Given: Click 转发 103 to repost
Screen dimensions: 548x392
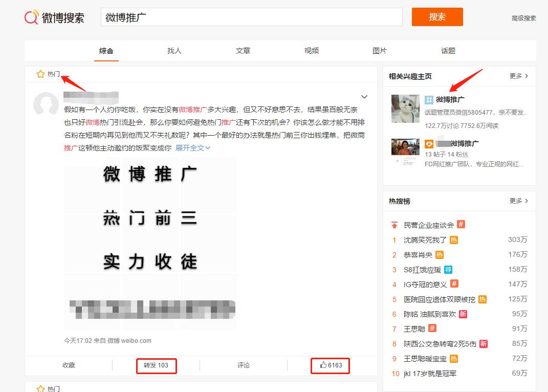Looking at the screenshot, I should [x=157, y=365].
